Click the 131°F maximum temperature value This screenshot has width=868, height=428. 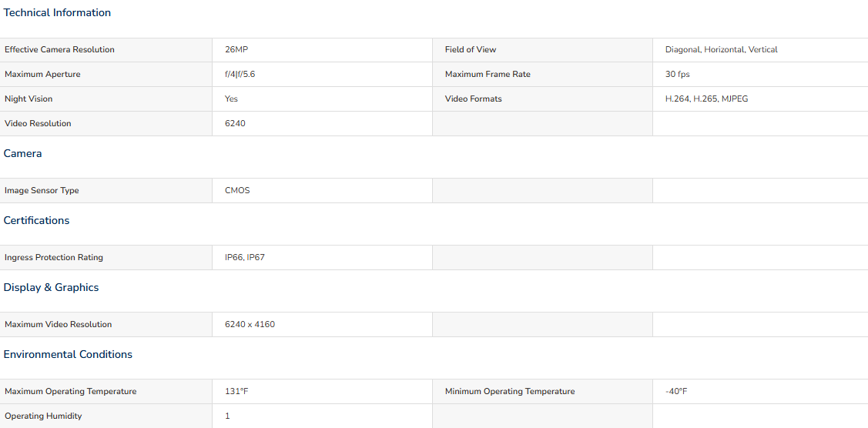point(237,392)
